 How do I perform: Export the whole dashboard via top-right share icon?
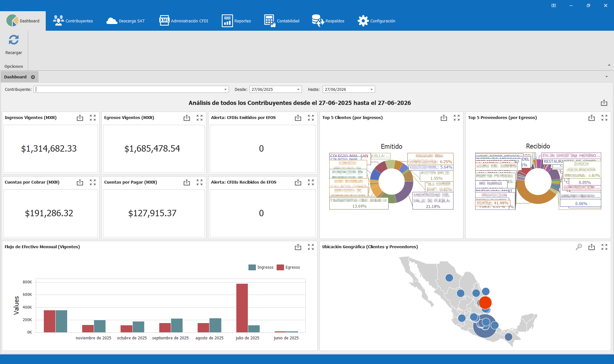pos(604,103)
